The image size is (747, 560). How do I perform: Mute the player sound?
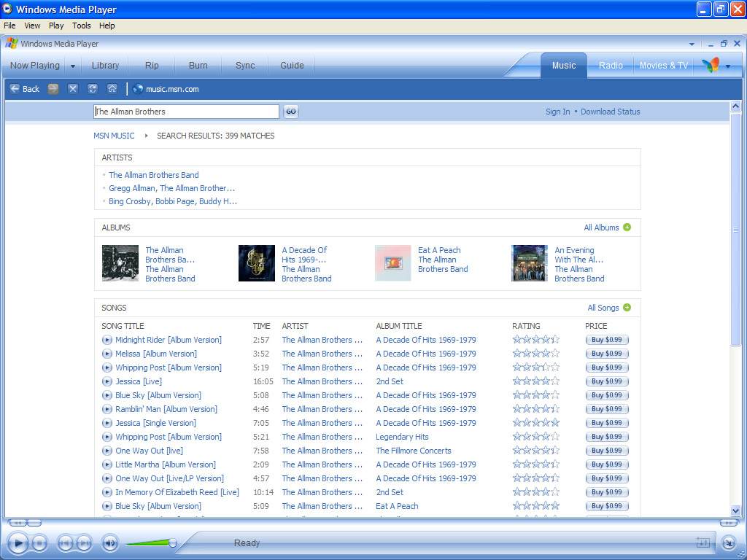point(110,542)
